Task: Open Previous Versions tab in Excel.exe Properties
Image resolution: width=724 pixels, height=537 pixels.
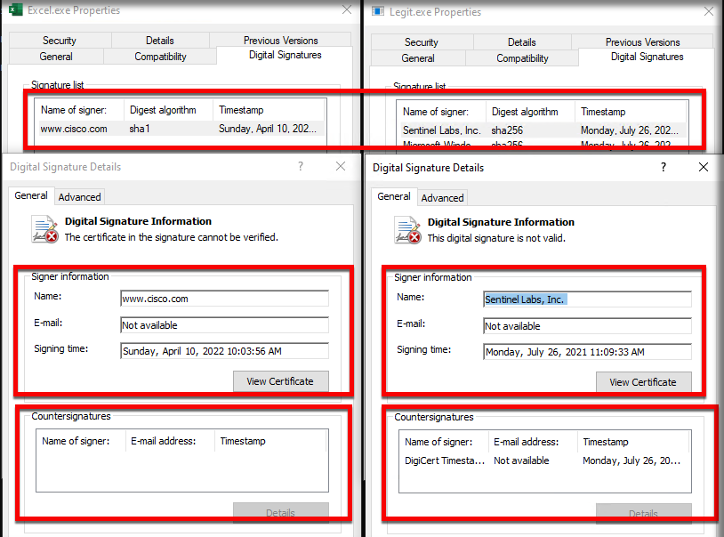Action: point(280,40)
